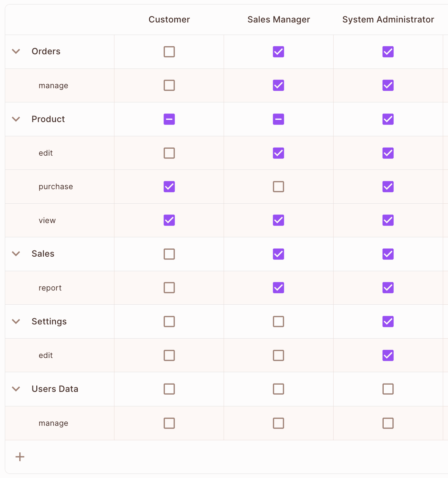
Task: Click the System Administrator column header
Action: pyautogui.click(x=388, y=20)
